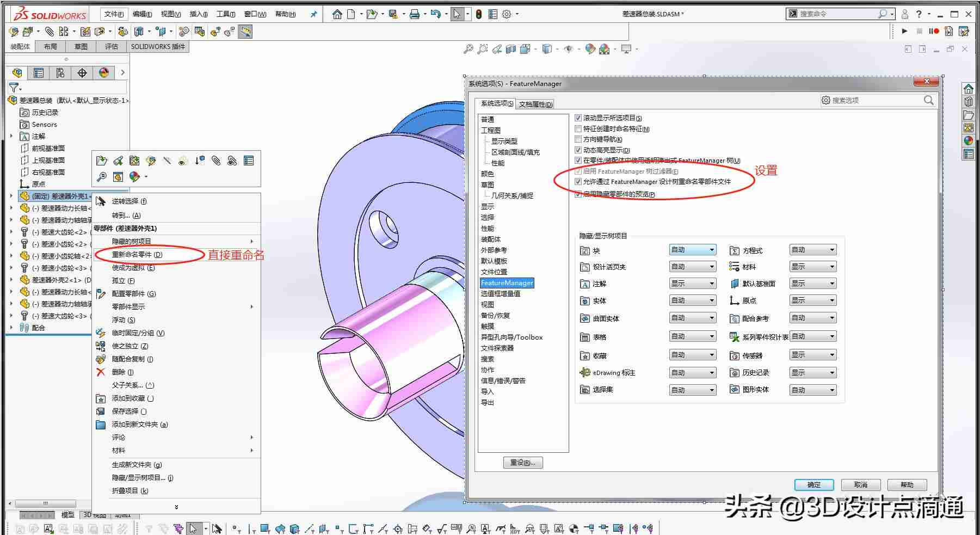The image size is (980, 535).
Task: Click the Undo icon
Action: pos(435,14)
